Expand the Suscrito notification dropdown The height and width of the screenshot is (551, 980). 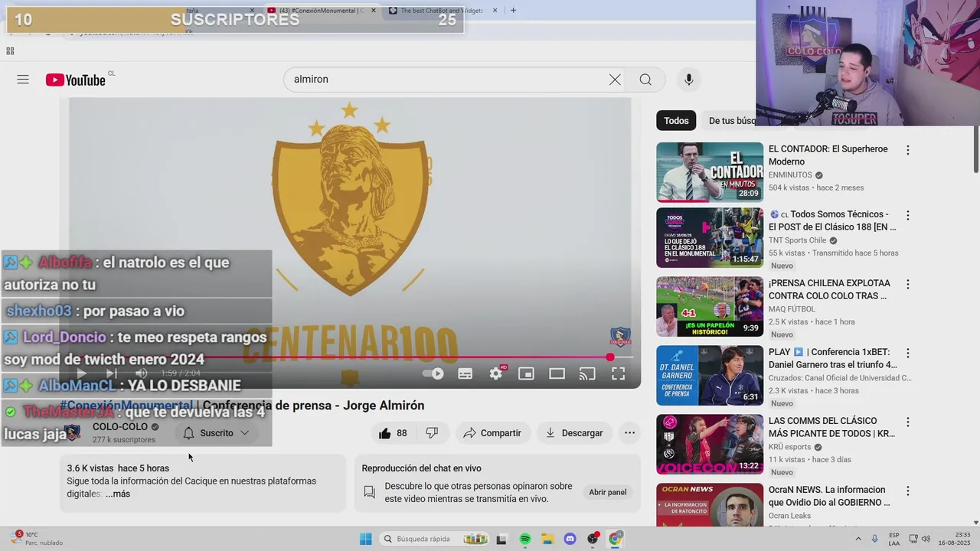(x=217, y=433)
